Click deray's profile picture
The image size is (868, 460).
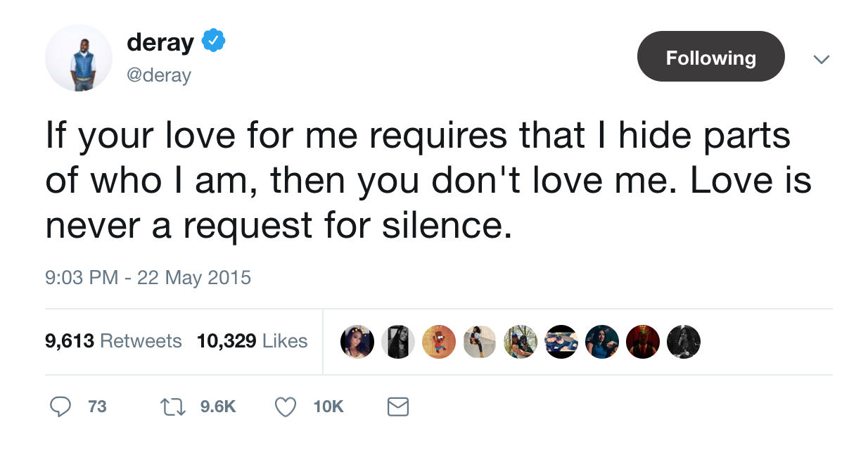coord(79,58)
